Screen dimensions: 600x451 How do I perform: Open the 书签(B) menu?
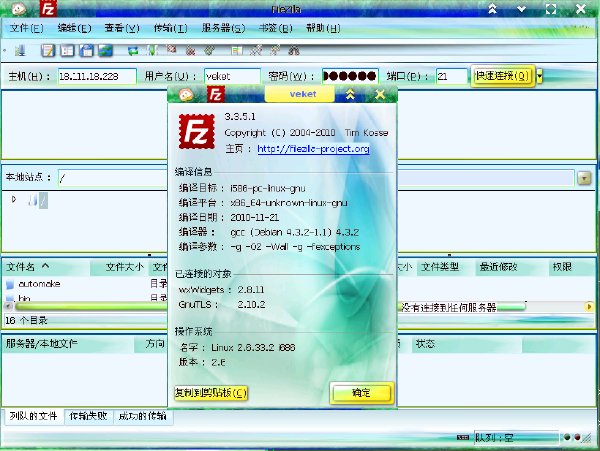(276, 28)
